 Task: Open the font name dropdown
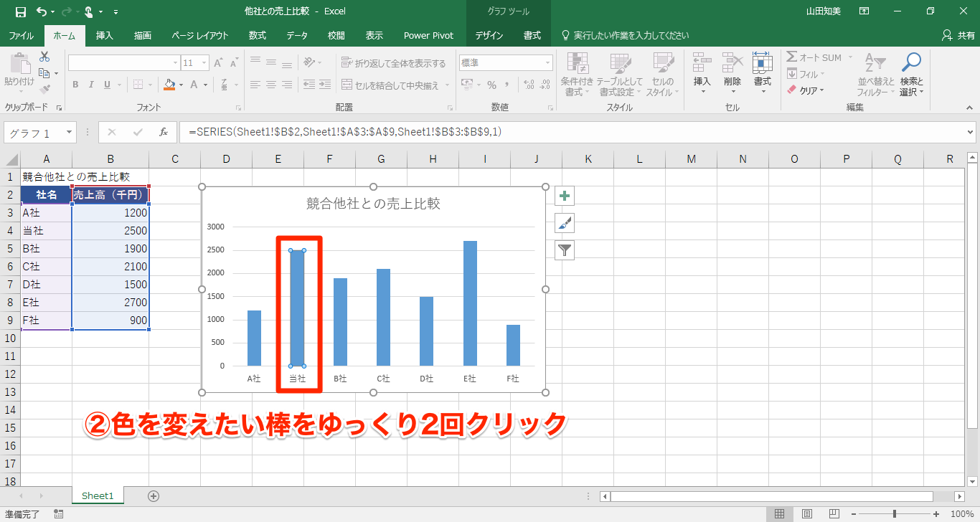(174, 63)
